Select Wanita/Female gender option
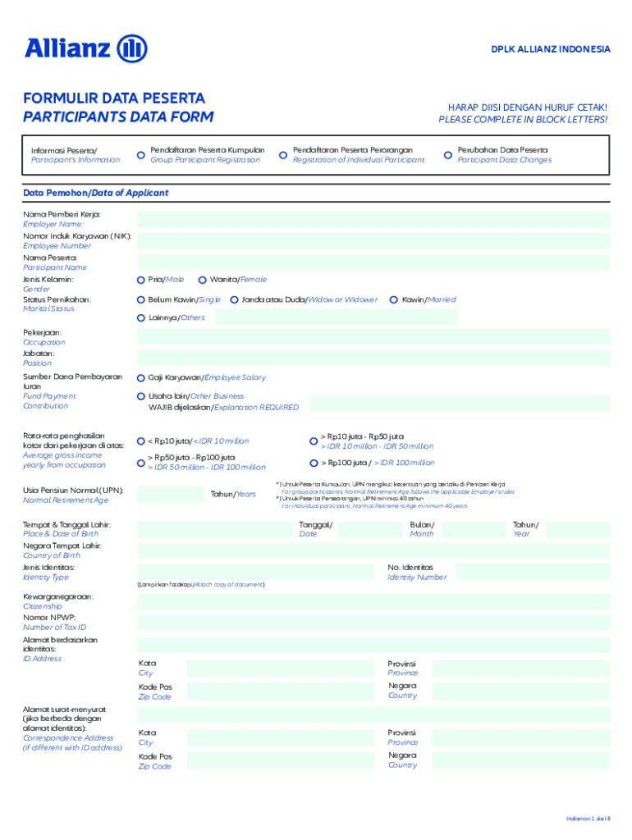 coord(203,280)
